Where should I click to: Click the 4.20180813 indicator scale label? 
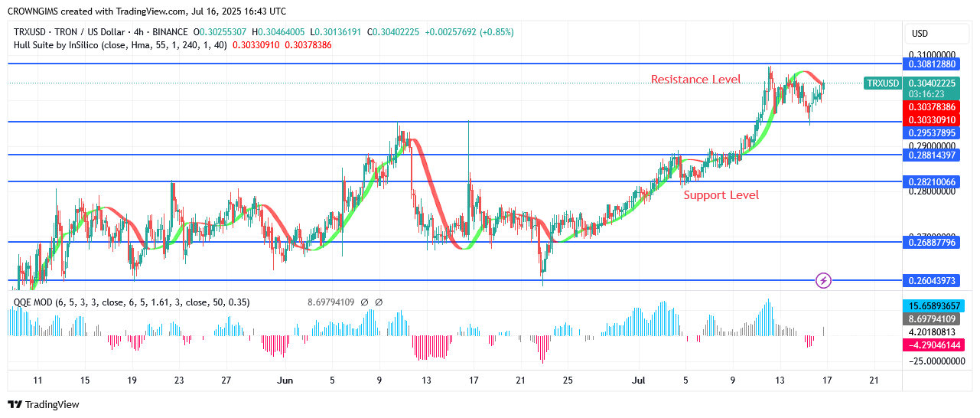coord(932,332)
